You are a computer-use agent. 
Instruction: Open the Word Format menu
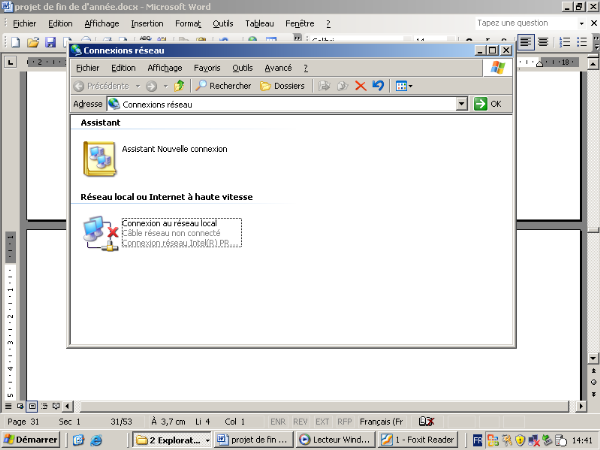click(188, 24)
